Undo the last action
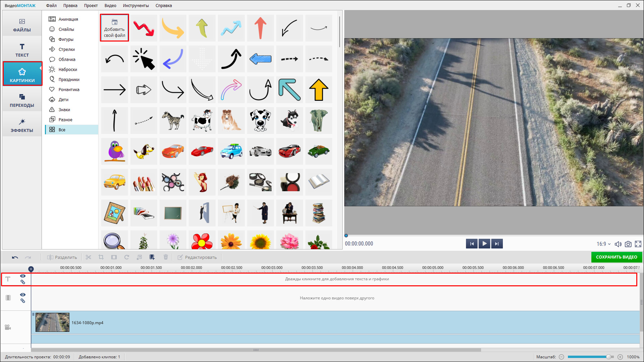This screenshot has height=362, width=644. tap(15, 257)
